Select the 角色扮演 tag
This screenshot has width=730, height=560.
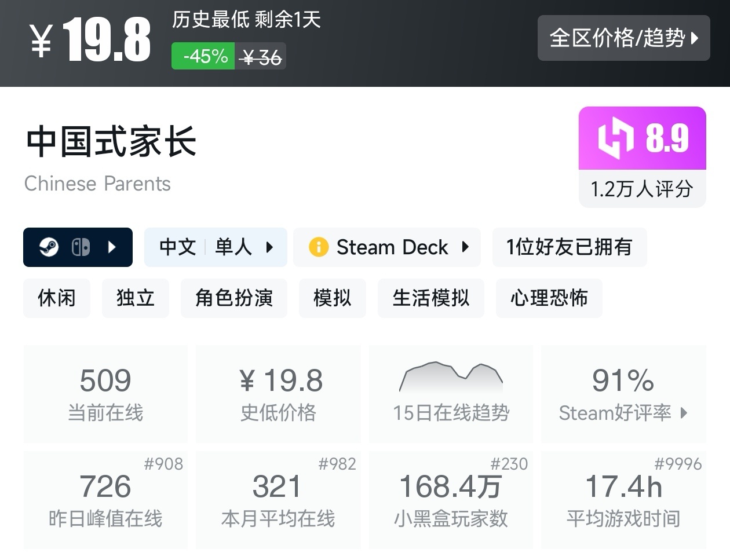(x=234, y=298)
